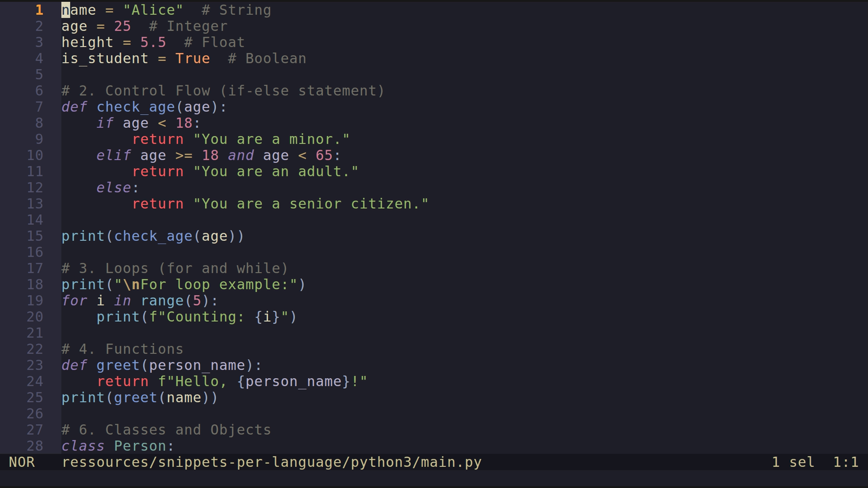Click the 'if' keyword on line 8
The height and width of the screenshot is (488, 868).
[x=105, y=123]
